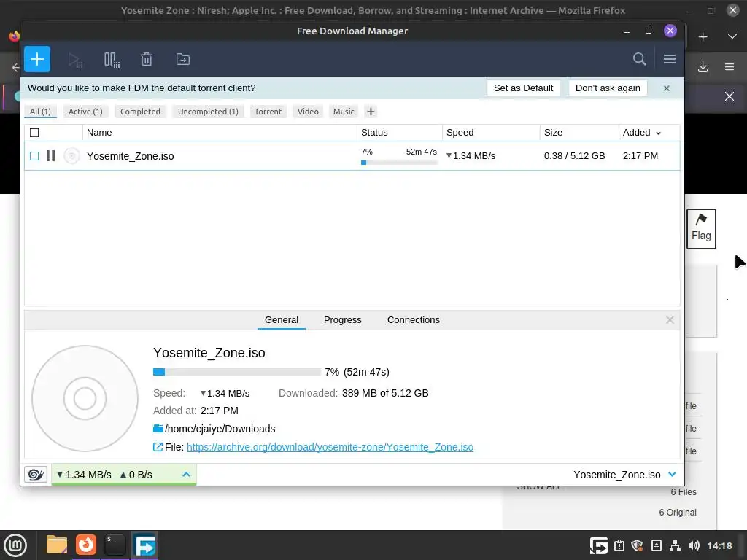Click the FDM tray icon
The width and height of the screenshot is (747, 560).
pos(598,545)
